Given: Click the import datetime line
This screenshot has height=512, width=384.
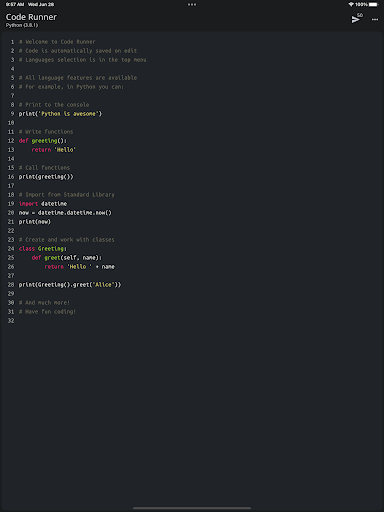Looking at the screenshot, I should tap(43, 204).
